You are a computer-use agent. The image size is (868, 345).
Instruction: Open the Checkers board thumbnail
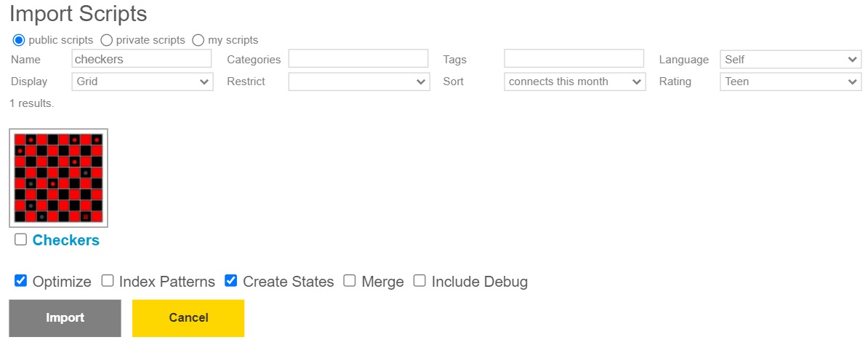point(58,178)
